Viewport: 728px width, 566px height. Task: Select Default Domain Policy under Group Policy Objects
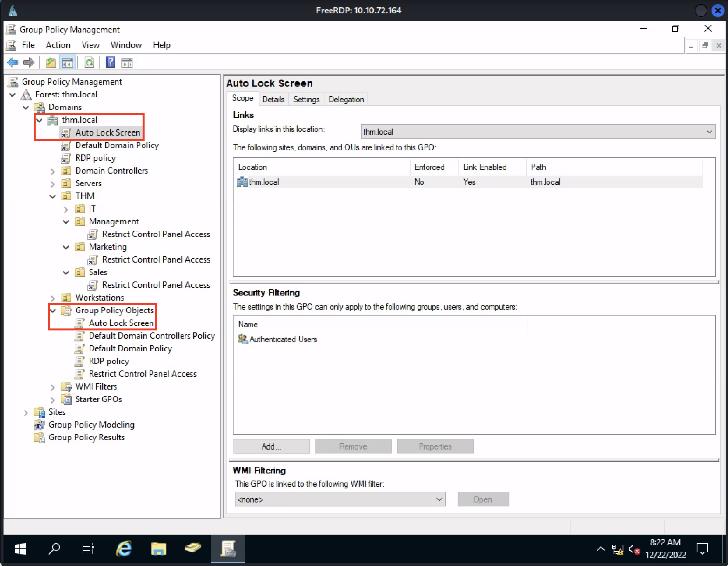click(x=130, y=348)
